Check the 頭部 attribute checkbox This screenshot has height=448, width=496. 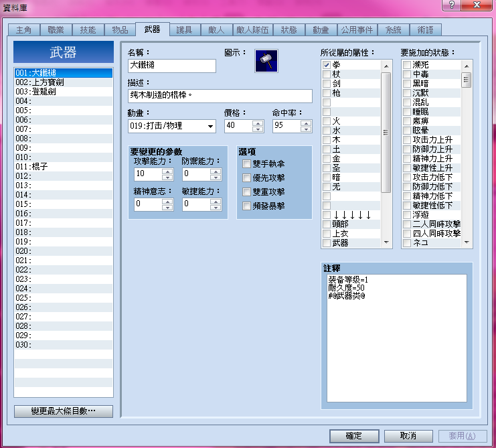(327, 224)
